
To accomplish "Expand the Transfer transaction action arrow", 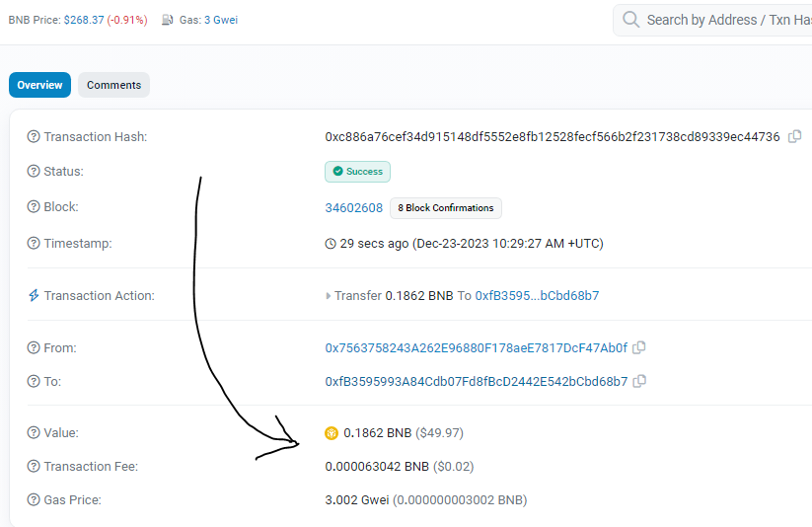I will click(328, 296).
